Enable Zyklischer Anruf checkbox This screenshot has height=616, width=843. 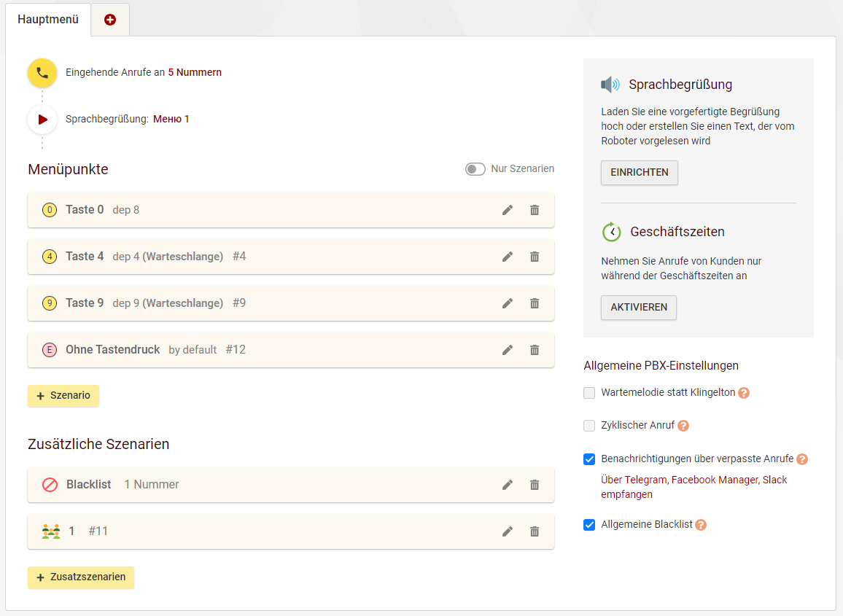coord(589,426)
